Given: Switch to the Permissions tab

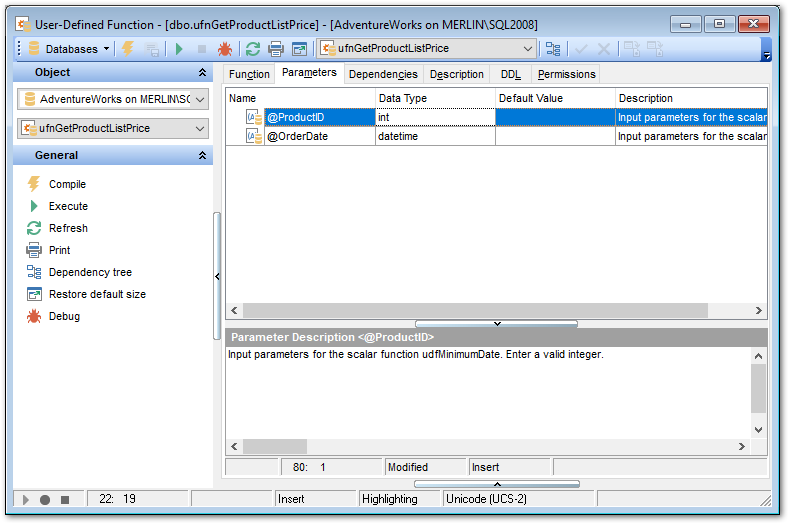Looking at the screenshot, I should [567, 74].
